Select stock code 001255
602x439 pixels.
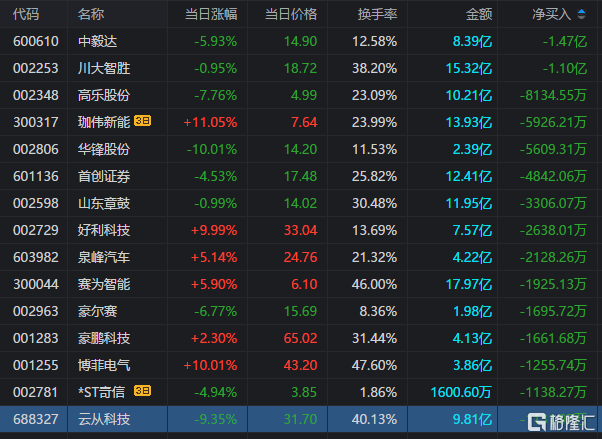click(x=36, y=365)
